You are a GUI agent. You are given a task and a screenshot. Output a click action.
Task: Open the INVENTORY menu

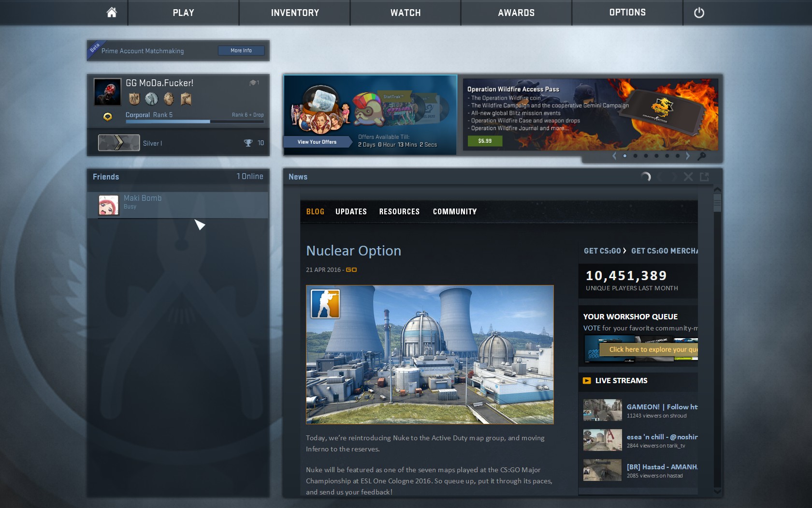click(295, 13)
